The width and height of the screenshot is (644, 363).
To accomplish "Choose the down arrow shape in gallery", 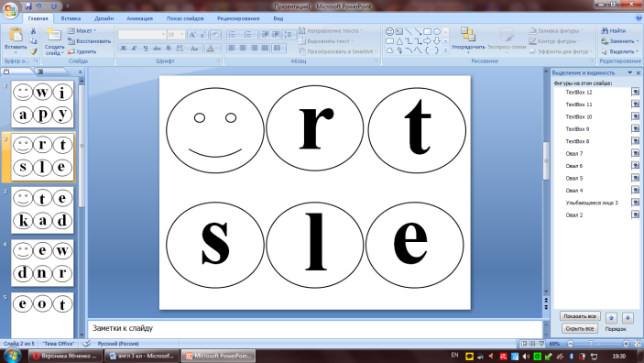I will (437, 41).
